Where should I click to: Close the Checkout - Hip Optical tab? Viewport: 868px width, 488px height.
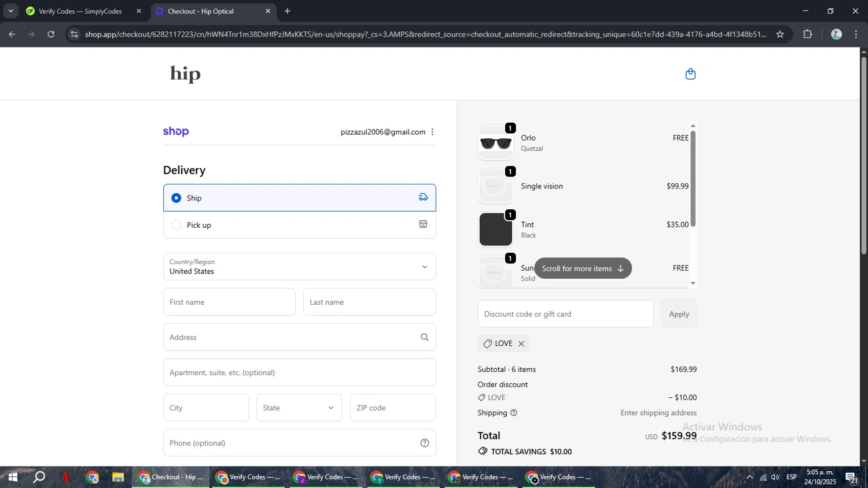point(268,11)
